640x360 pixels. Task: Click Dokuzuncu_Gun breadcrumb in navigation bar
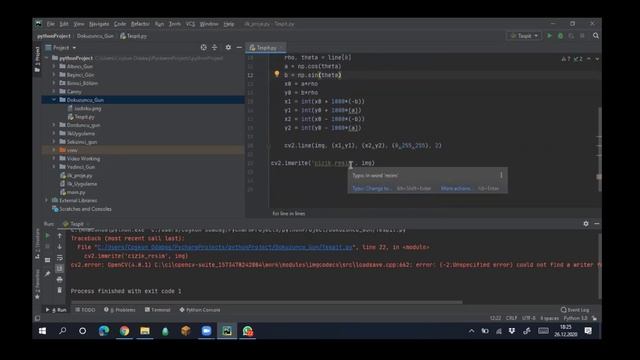tap(95, 36)
